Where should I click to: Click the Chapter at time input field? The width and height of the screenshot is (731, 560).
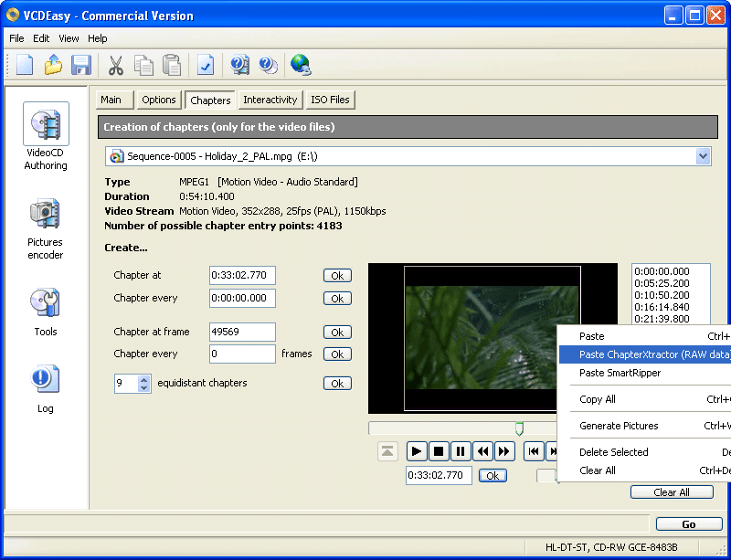click(x=242, y=275)
